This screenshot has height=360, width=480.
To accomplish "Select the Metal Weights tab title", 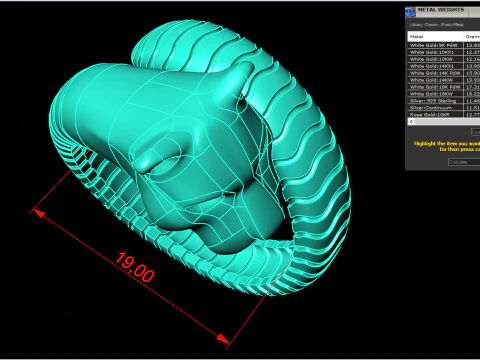I will click(441, 10).
